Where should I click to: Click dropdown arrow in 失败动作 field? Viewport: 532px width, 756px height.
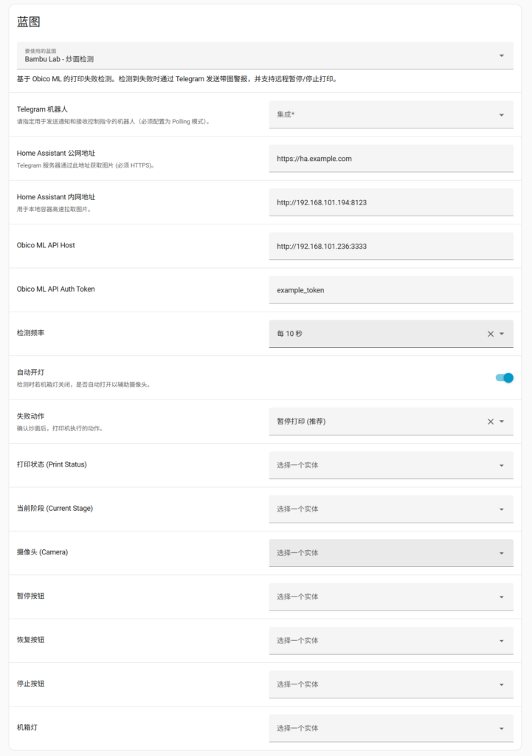click(x=502, y=422)
